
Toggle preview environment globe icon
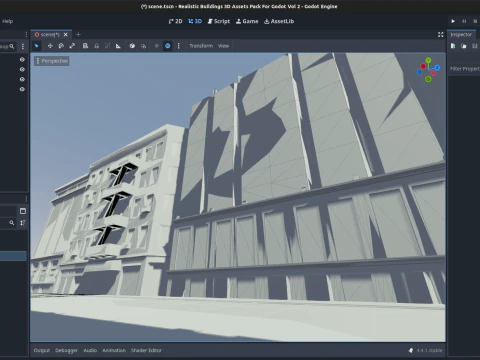pyautogui.click(x=168, y=46)
